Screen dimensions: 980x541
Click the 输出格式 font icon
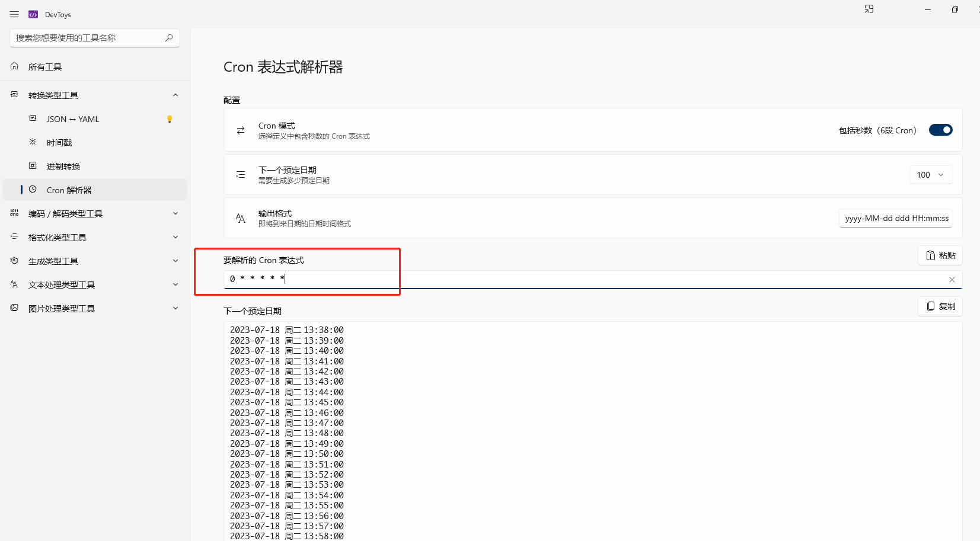[241, 218]
